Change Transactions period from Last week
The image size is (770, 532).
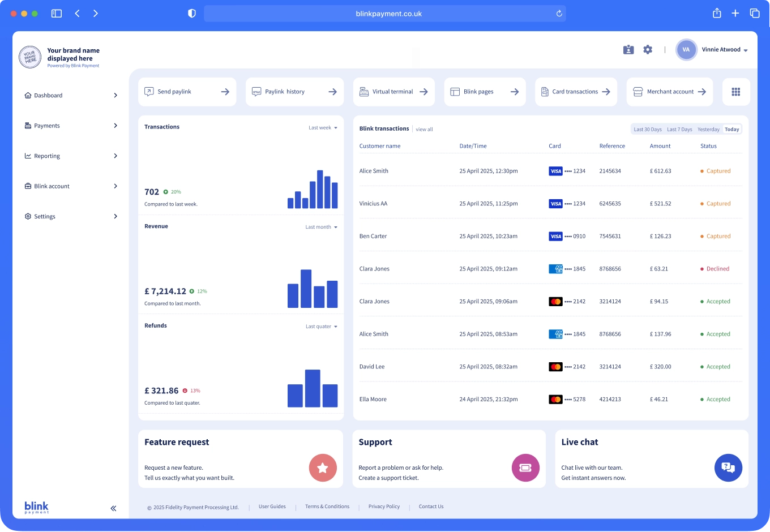pyautogui.click(x=323, y=128)
